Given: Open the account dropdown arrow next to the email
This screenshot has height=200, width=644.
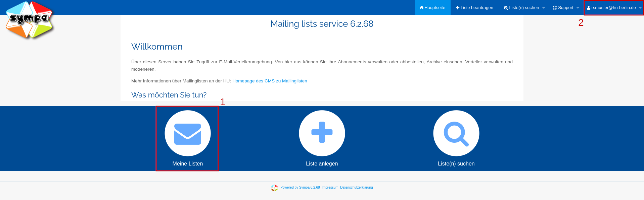Looking at the screenshot, I should (640, 8).
